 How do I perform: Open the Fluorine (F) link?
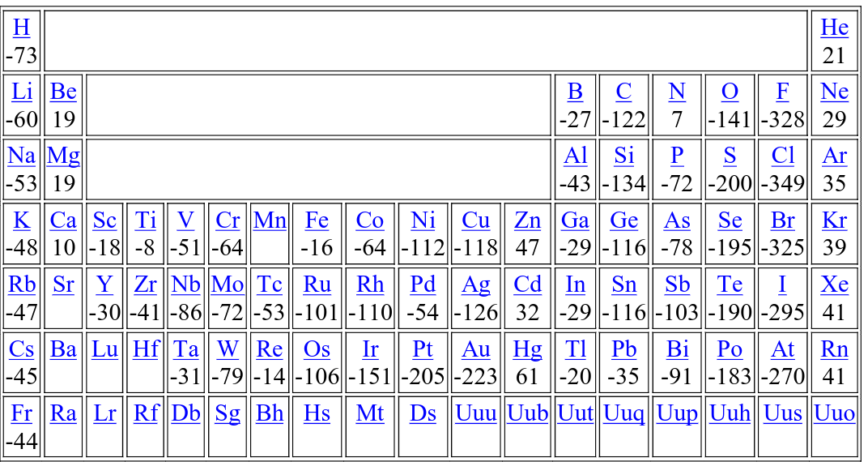[782, 92]
